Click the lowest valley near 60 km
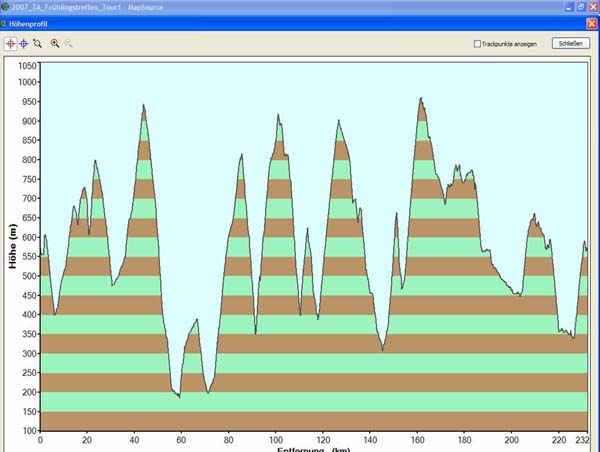Image resolution: width=600 pixels, height=452 pixels. (179, 397)
